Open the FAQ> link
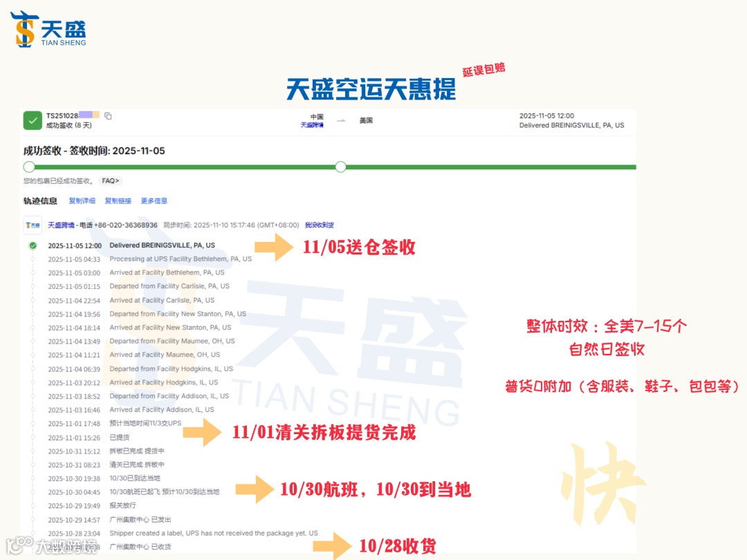The height and width of the screenshot is (560, 747). pyautogui.click(x=111, y=181)
